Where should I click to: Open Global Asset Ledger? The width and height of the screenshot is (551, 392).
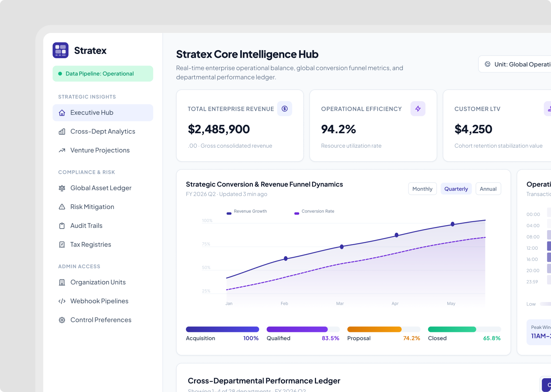[x=103, y=188]
